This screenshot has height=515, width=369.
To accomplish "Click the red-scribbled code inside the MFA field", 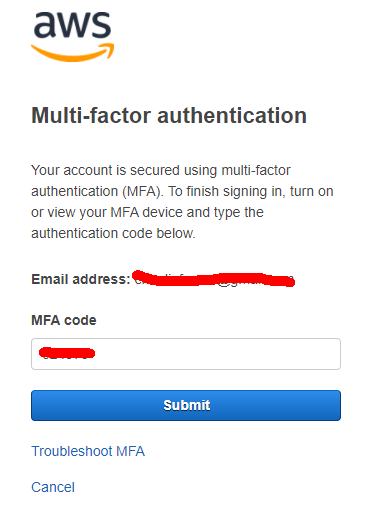I will [x=67, y=353].
